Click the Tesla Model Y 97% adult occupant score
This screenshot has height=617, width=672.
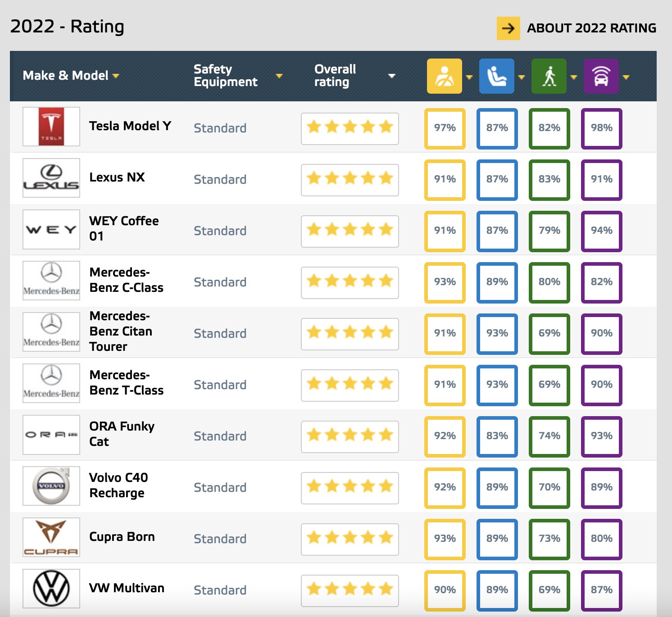tap(445, 128)
